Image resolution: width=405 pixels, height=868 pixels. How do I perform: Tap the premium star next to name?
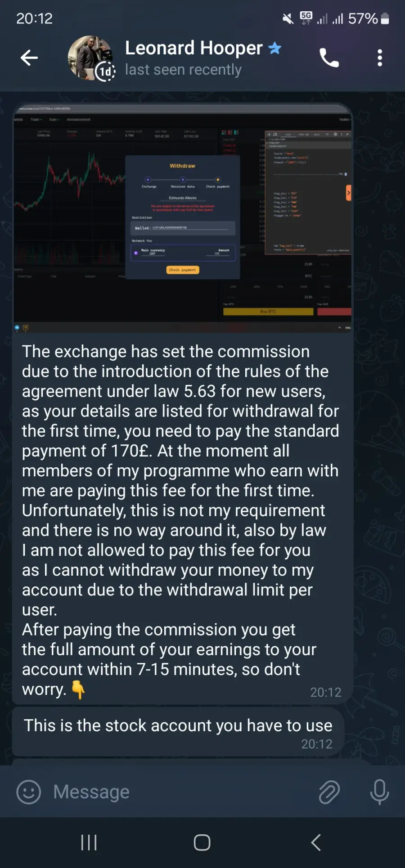pyautogui.click(x=274, y=48)
